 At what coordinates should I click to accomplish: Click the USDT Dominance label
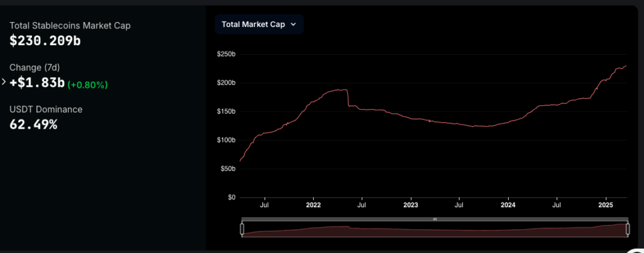click(x=46, y=109)
